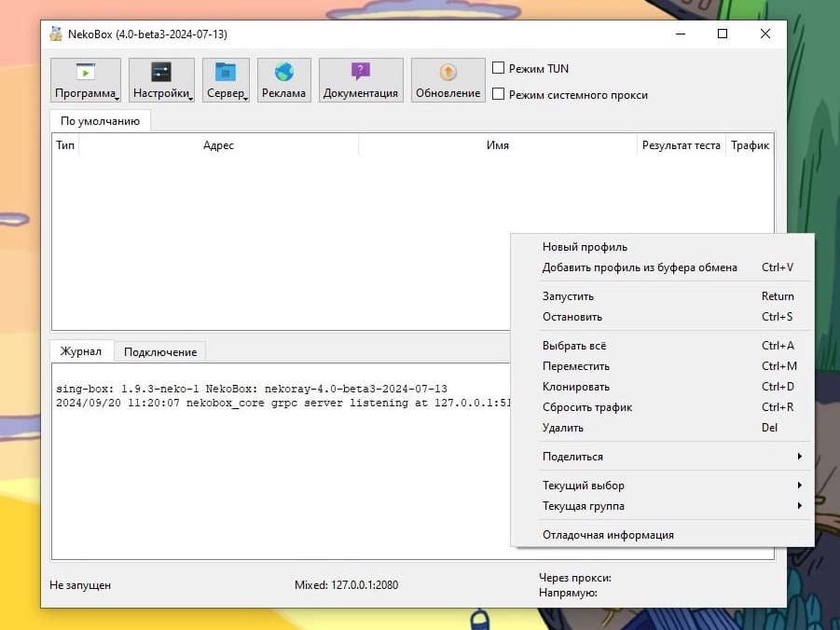The image size is (840, 630).
Task: Choose Новый профиль from context menu
Action: 585,247
